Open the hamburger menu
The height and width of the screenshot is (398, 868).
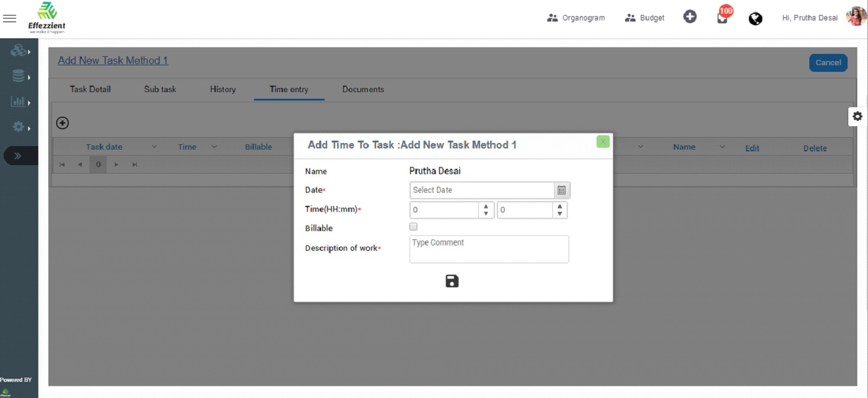click(10, 19)
